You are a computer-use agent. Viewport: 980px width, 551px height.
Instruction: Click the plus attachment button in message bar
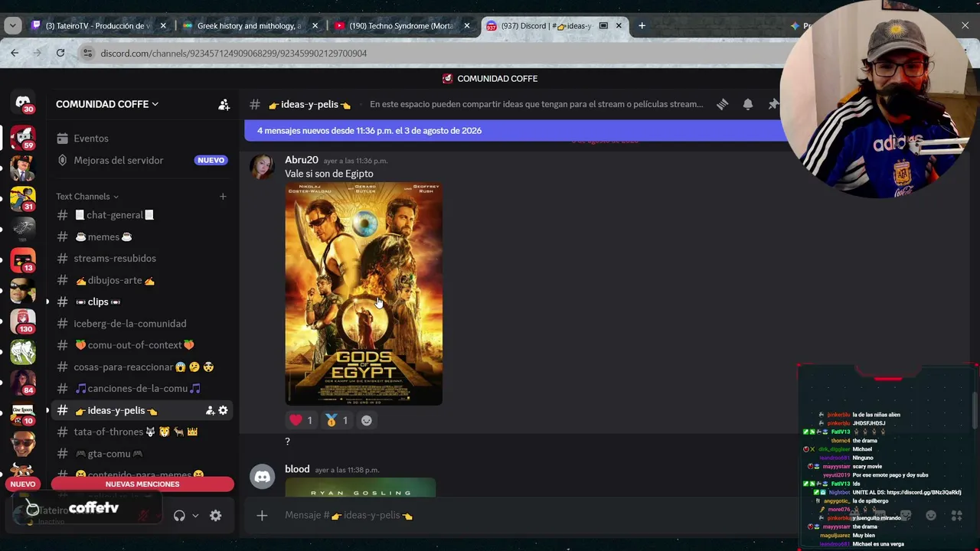262,515
